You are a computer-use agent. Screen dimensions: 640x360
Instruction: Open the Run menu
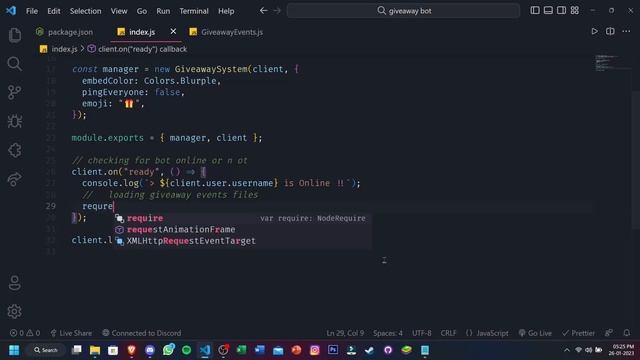click(163, 11)
